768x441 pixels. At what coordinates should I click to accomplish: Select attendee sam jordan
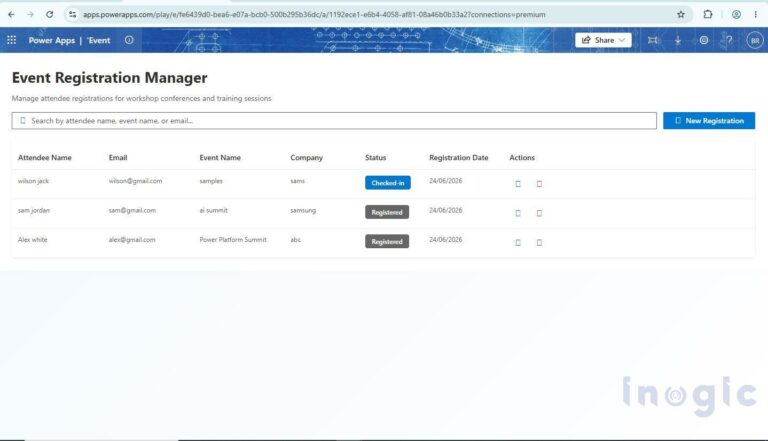tap(34, 211)
